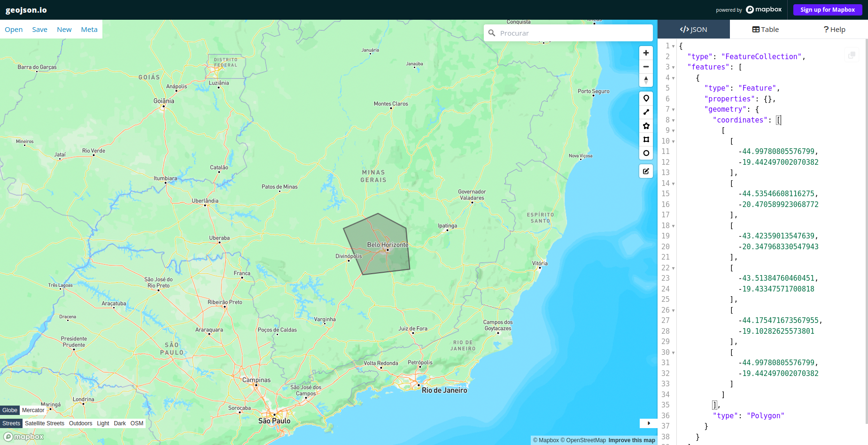Zoom in using the plus icon

(x=646, y=53)
